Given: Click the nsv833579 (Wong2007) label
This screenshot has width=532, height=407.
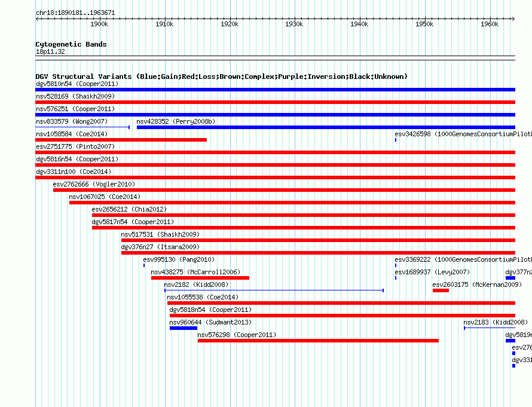Looking at the screenshot, I should tap(72, 121).
